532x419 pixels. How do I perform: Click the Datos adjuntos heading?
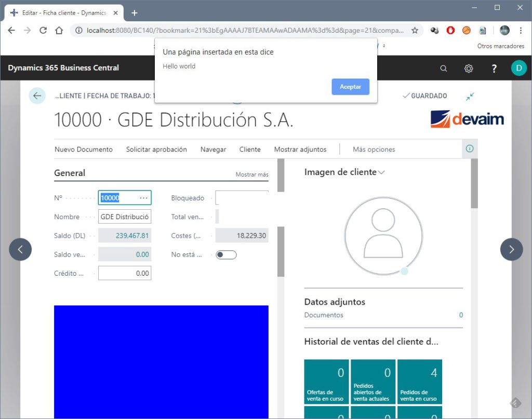(x=335, y=302)
